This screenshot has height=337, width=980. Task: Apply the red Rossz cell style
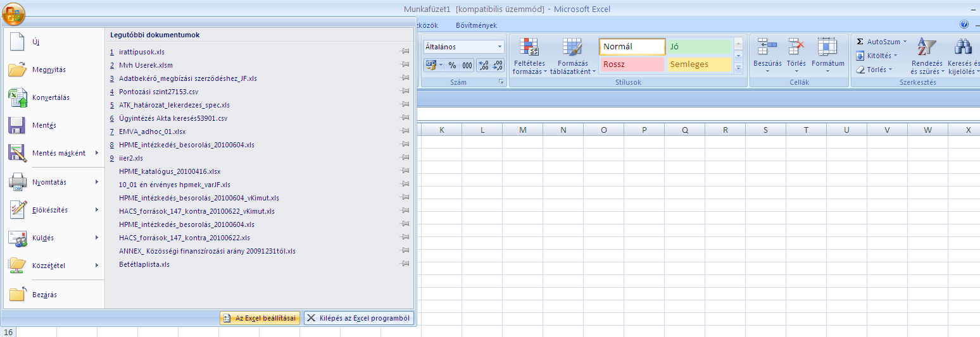(632, 64)
